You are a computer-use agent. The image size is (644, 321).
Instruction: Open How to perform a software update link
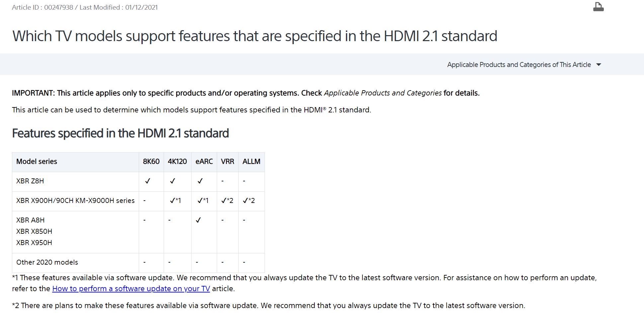pos(131,289)
